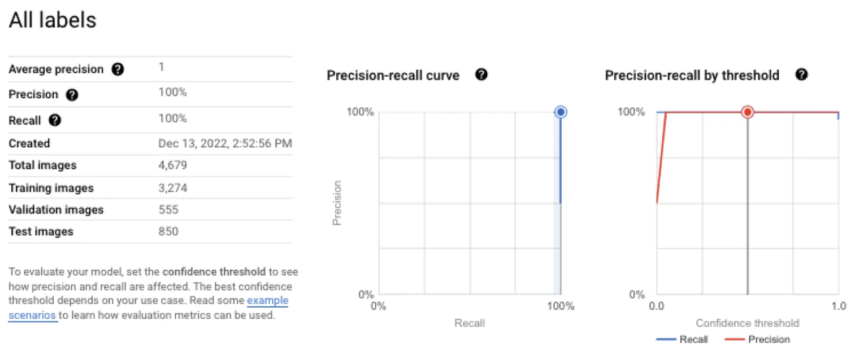Expand the Precision metric row
The width and height of the screenshot is (868, 355).
coord(34,95)
